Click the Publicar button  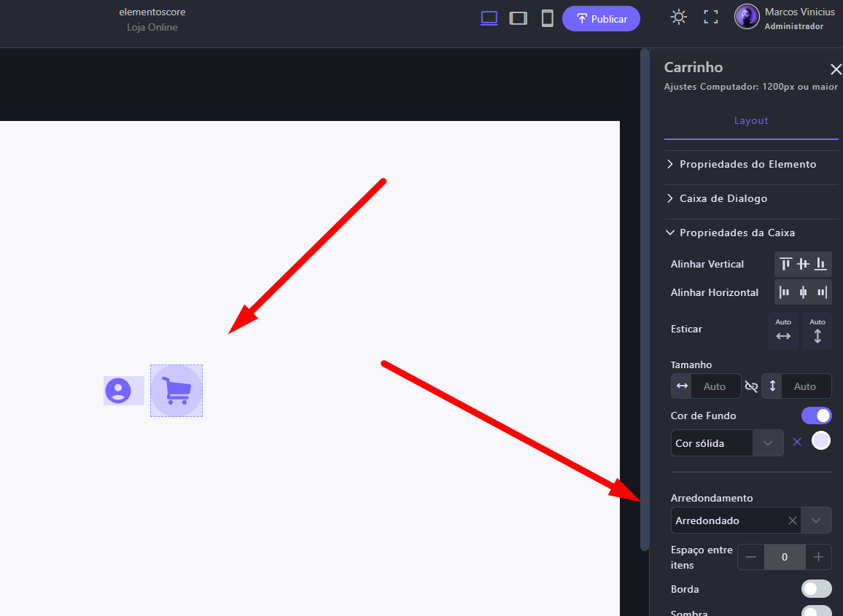(601, 19)
